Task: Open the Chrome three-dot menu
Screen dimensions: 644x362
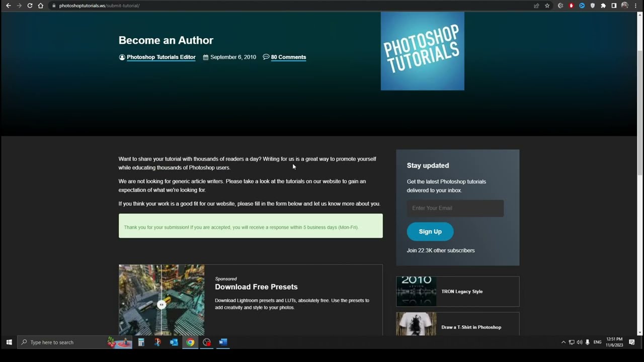Action: (636, 6)
